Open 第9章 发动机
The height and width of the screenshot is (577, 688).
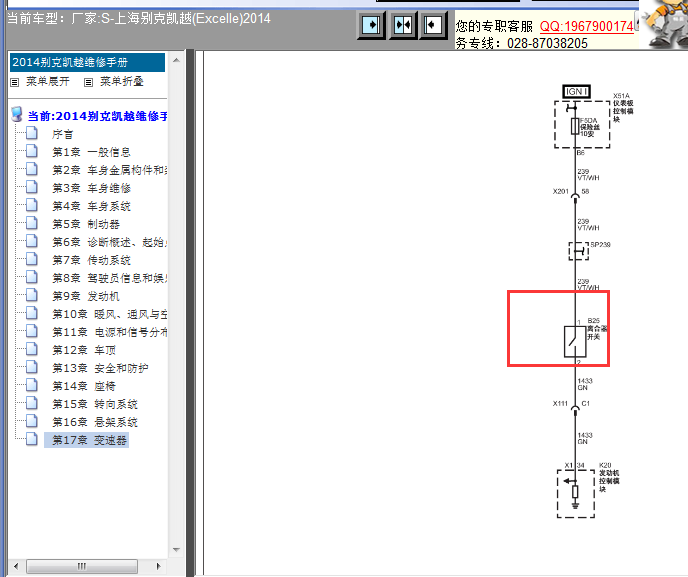[86, 296]
